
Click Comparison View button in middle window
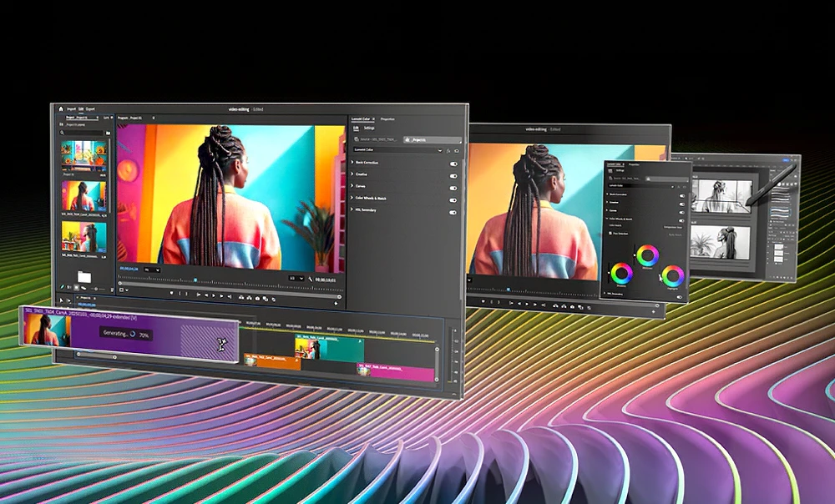point(673,227)
